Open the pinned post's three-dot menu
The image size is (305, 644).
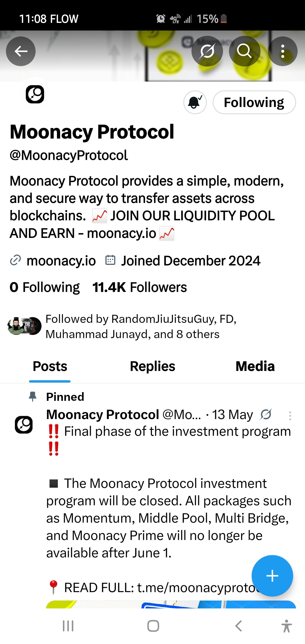pyautogui.click(x=290, y=416)
